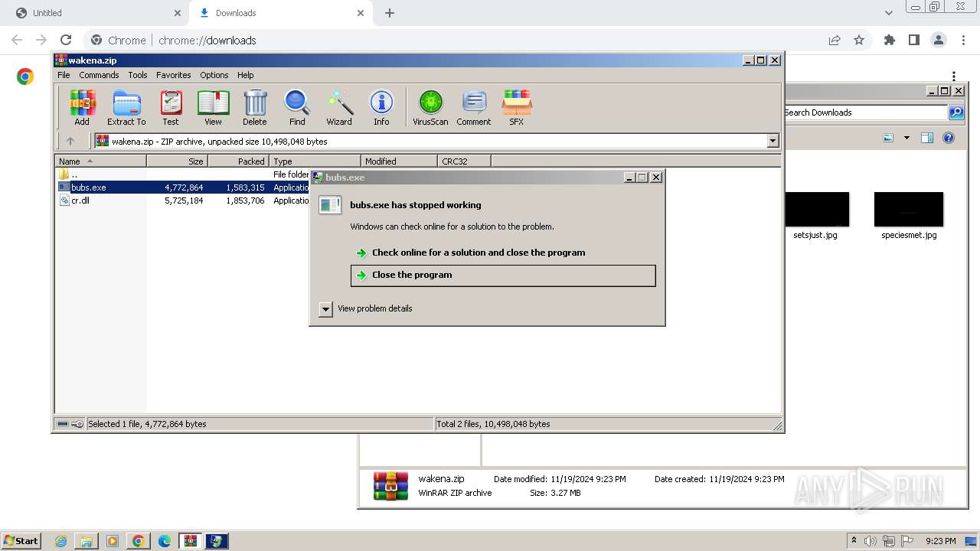Click Explorer search magnifier button
The width and height of the screenshot is (980, 551).
[956, 112]
